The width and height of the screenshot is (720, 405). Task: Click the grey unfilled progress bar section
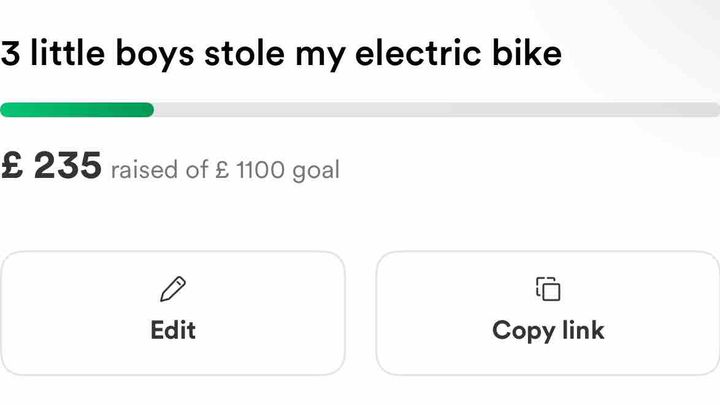[x=437, y=110]
